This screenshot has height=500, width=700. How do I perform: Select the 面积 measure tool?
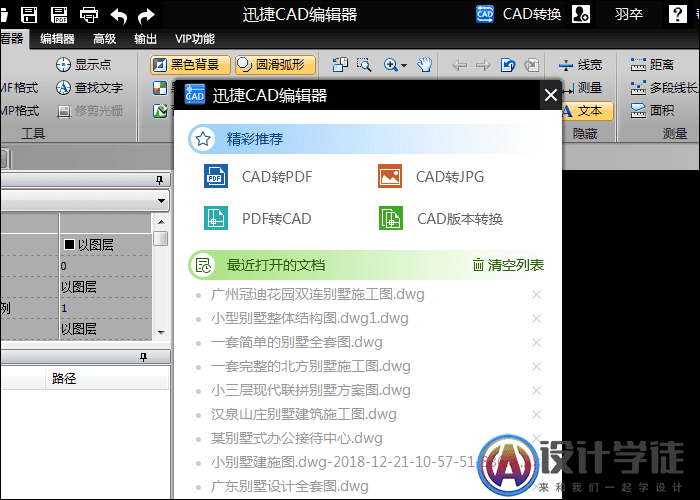(x=652, y=110)
